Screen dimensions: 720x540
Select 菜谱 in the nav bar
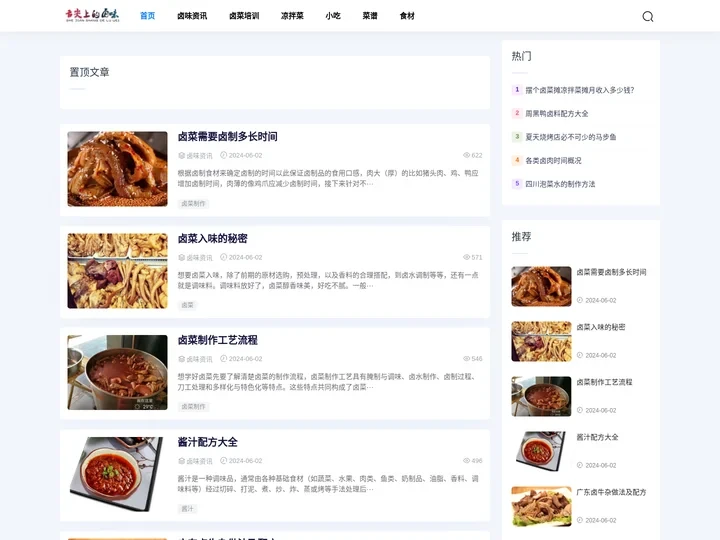pos(370,16)
